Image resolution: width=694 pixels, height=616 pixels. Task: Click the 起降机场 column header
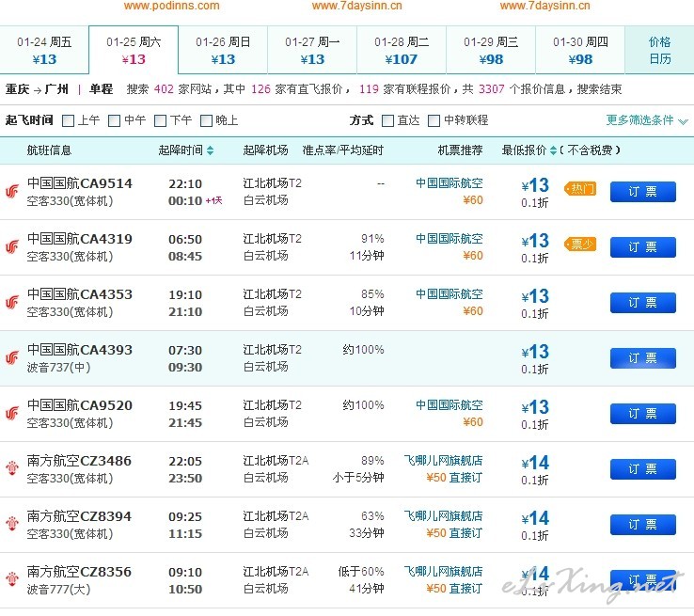tap(265, 150)
